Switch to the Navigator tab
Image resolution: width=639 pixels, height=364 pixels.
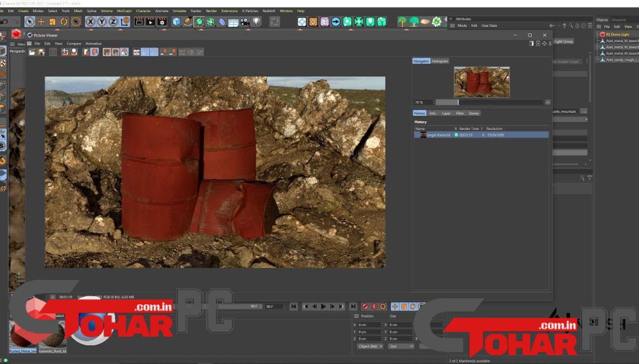click(x=421, y=61)
